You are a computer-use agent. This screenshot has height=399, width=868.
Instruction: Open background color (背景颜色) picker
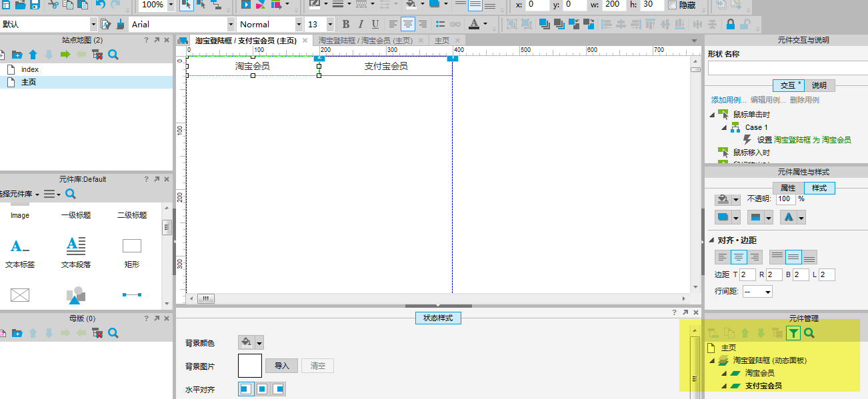point(251,342)
